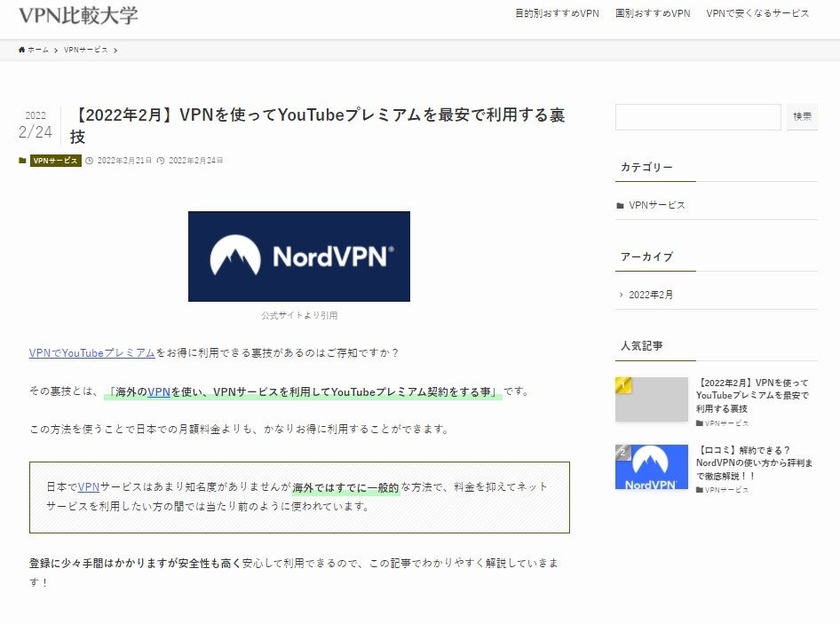This screenshot has height=624, width=840.
Task: Open the VPNでYouTubeプレミアム link
Action: pos(92,353)
